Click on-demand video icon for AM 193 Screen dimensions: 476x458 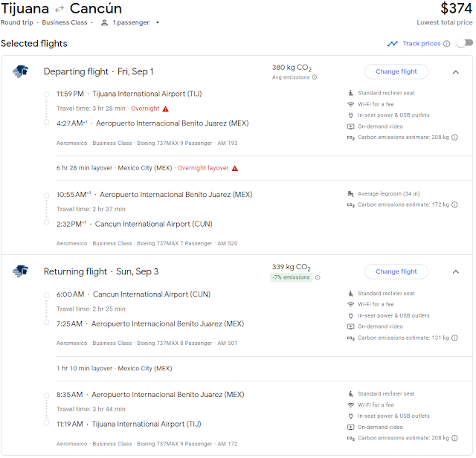[352, 127]
